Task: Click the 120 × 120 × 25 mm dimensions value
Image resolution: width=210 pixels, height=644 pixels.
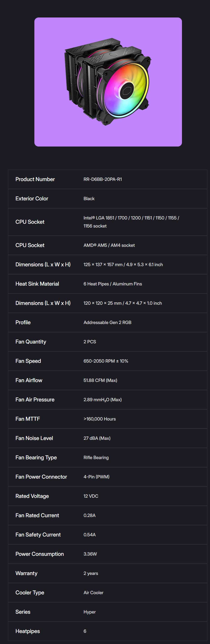Action: tap(122, 303)
